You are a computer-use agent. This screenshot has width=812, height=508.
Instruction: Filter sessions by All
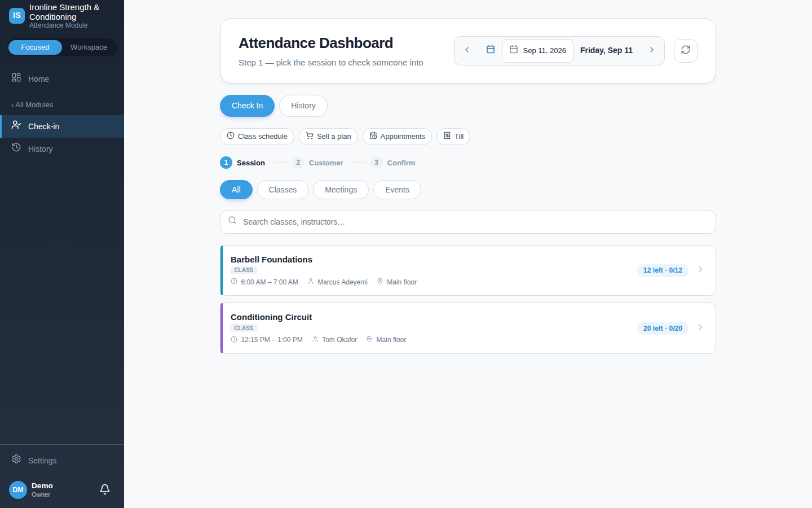point(236,190)
